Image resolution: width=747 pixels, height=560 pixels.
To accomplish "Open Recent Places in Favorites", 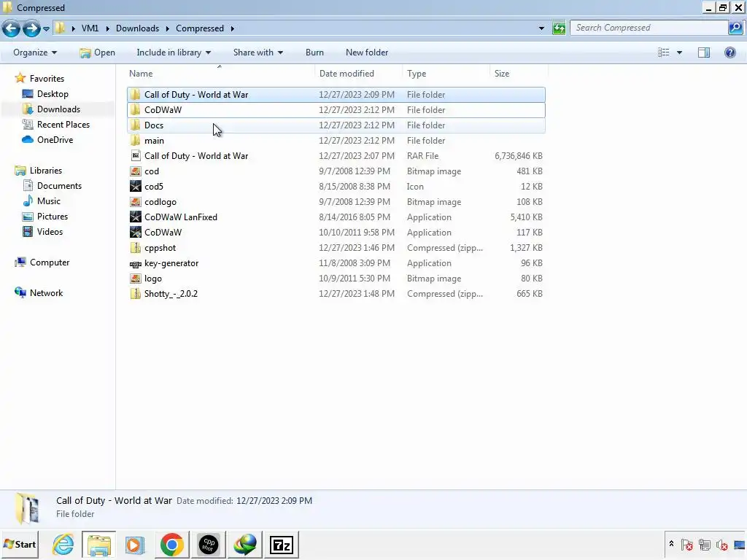I will click(x=63, y=124).
